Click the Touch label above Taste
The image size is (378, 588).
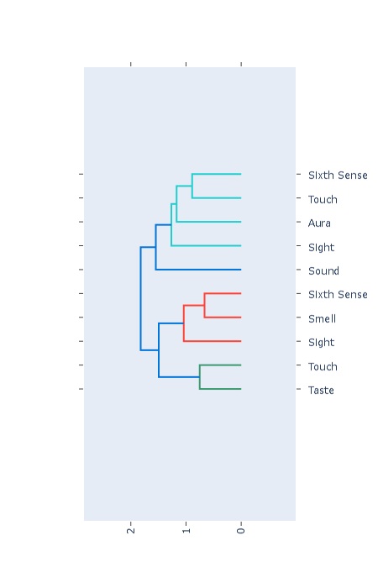click(323, 367)
